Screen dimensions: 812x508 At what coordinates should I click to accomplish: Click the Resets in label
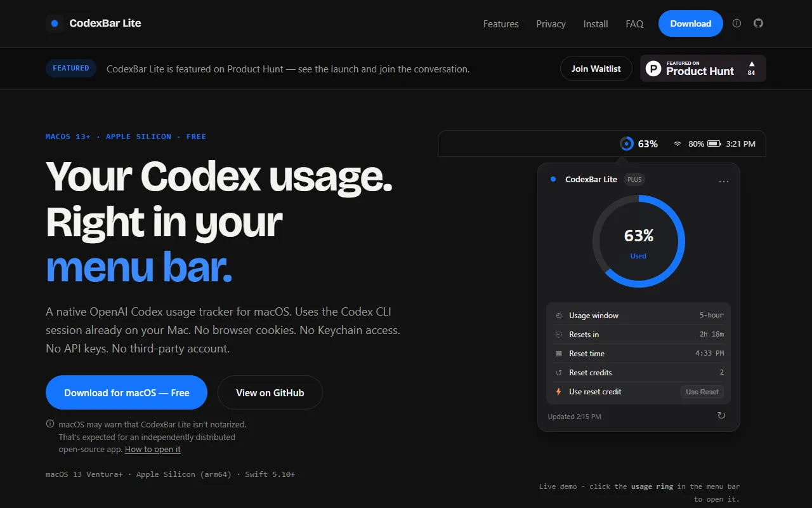click(x=584, y=335)
